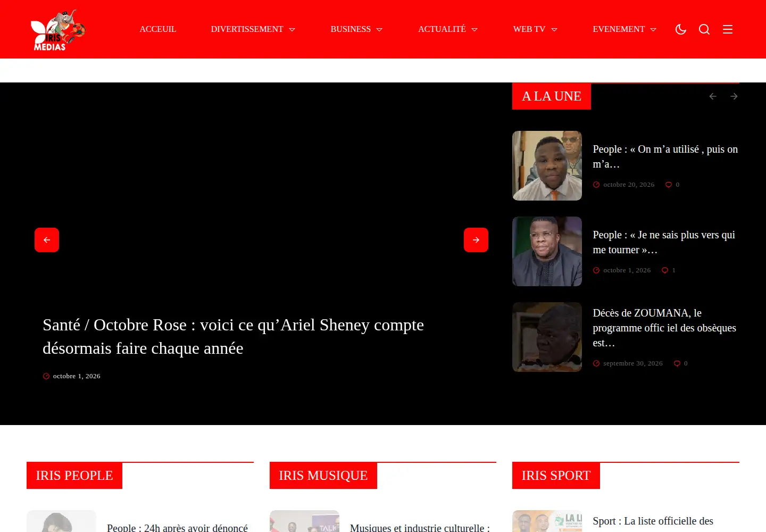This screenshot has width=766, height=532.
Task: Open 'Sport : La liste officielle des' article
Action: tap(653, 521)
